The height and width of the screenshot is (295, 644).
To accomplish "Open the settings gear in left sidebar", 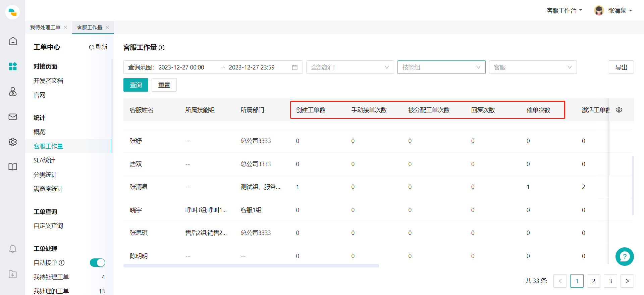I will coord(13,142).
